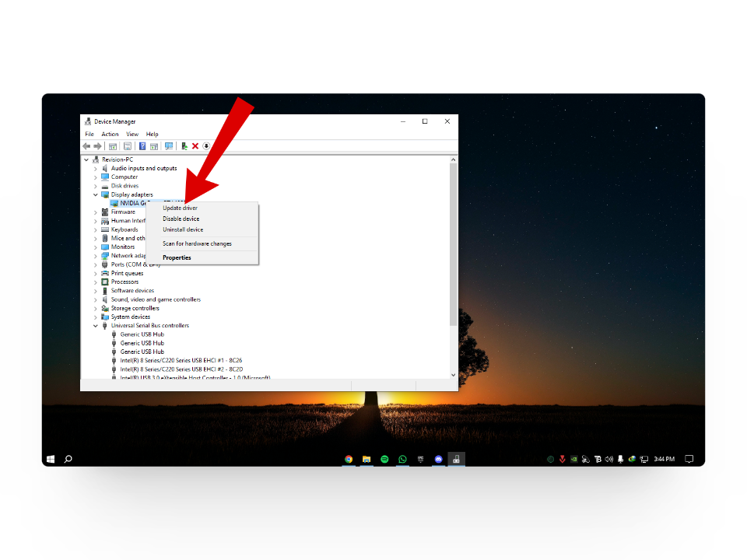Open the Windows Start button
Screen dimensions: 747x560
pyautogui.click(x=51, y=459)
